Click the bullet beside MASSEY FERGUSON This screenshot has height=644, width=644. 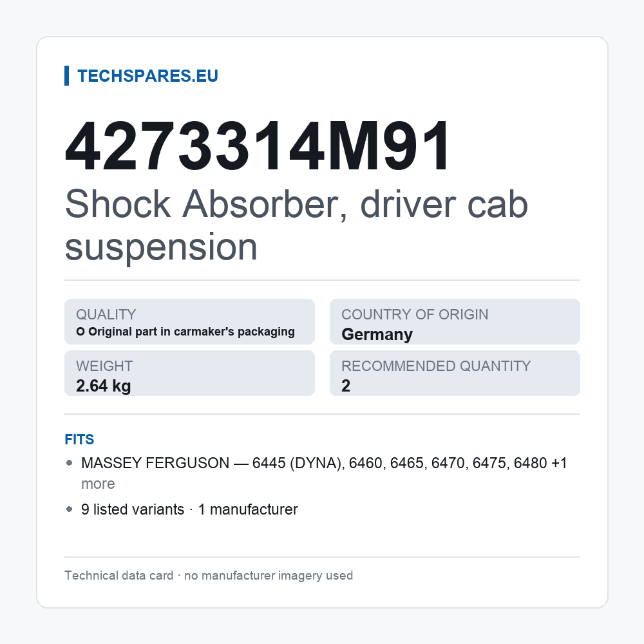click(x=70, y=463)
